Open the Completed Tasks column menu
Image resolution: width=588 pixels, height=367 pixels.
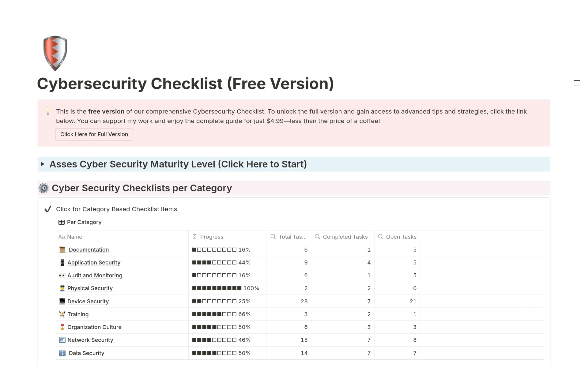click(x=345, y=237)
